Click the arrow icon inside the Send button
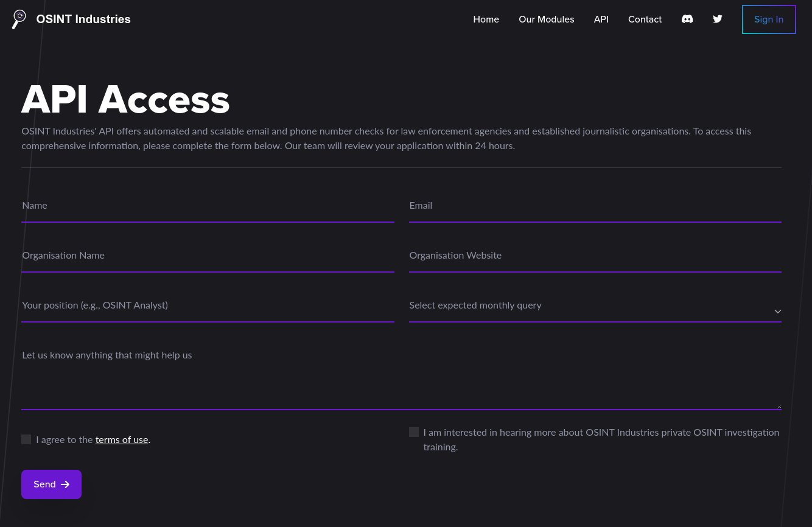The width and height of the screenshot is (812, 527). tap(65, 484)
